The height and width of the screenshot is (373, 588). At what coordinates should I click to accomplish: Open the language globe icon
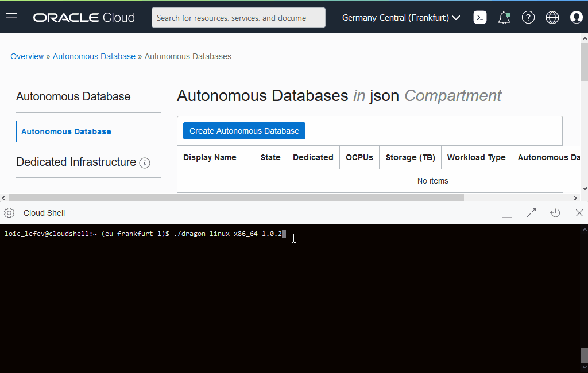(x=552, y=17)
